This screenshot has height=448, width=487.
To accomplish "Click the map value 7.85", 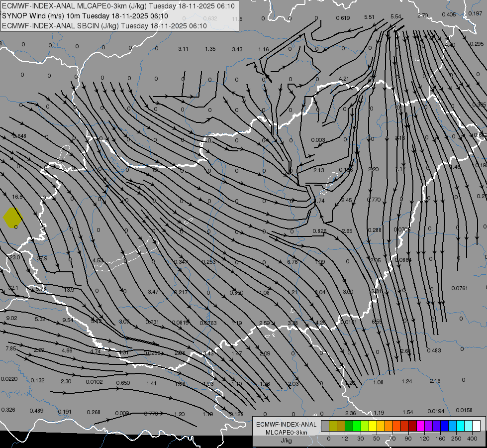I will (11, 348).
